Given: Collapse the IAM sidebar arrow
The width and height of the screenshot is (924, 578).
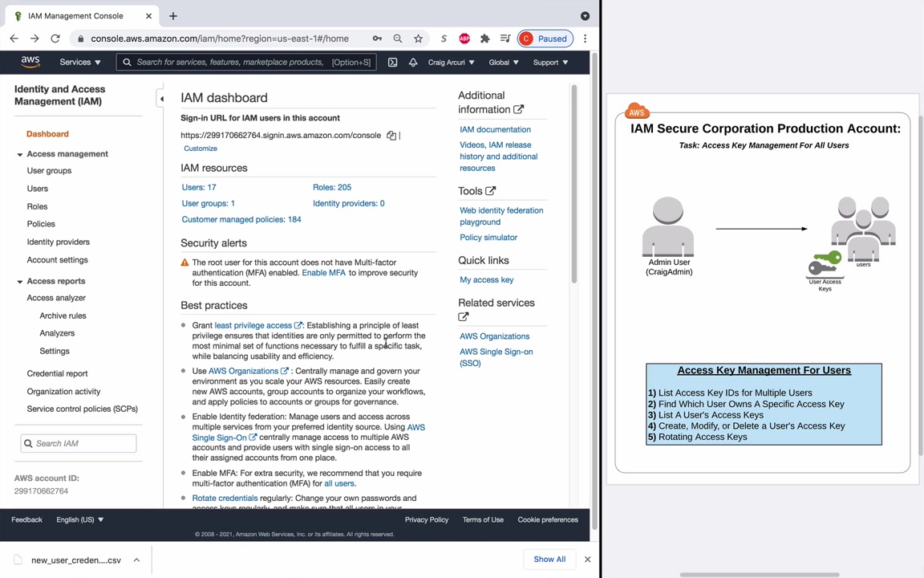Looking at the screenshot, I should pos(161,99).
